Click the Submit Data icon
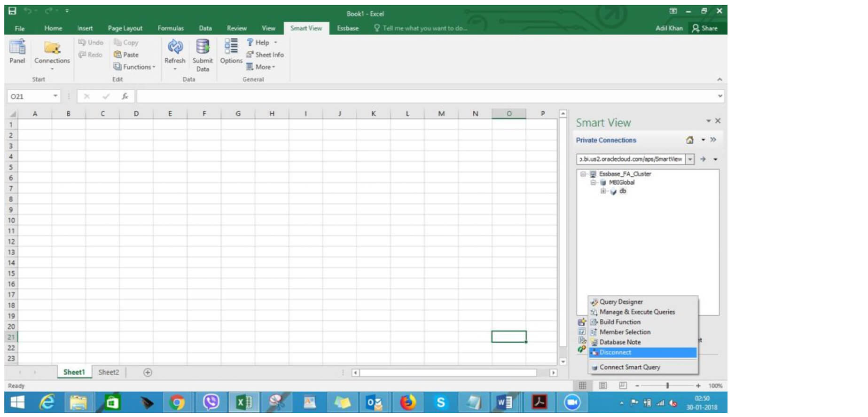Viewport: 868px width, 417px height. 203,47
